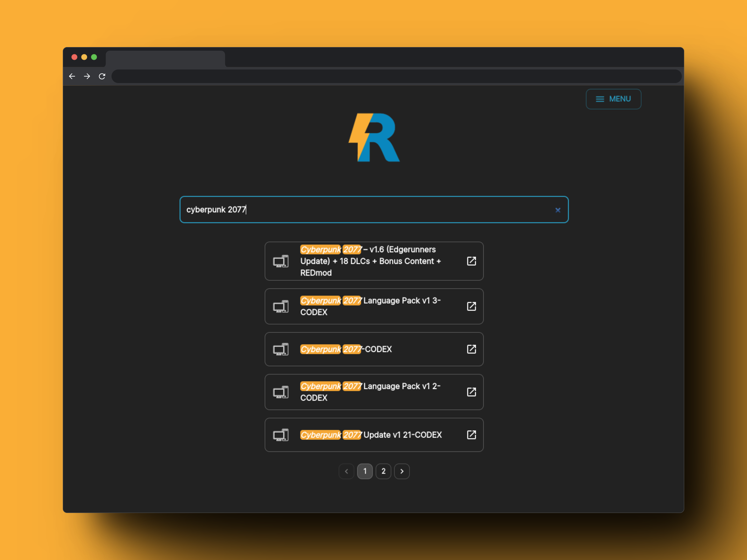
Task: Open external link for Update v1 21-CODEX
Action: click(471, 435)
